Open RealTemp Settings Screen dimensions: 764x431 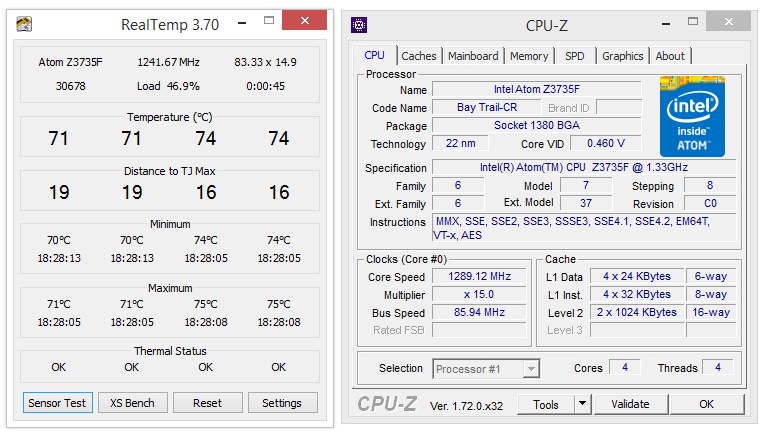[281, 403]
